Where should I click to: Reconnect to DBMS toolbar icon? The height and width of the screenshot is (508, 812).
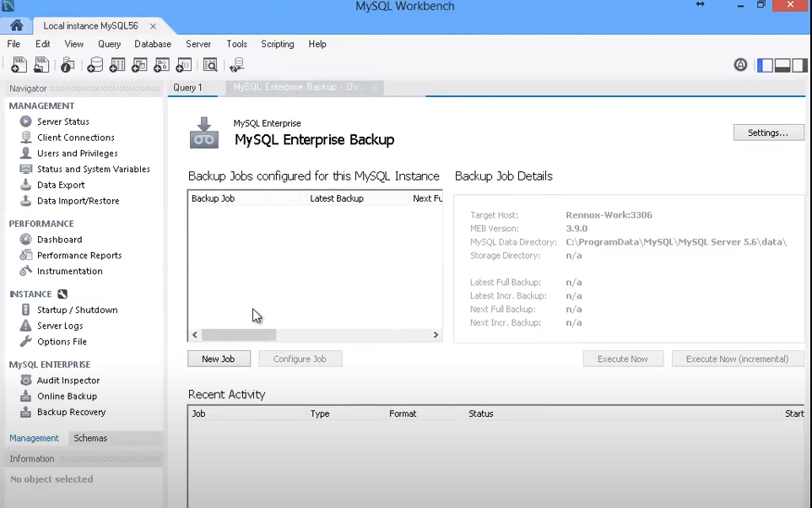point(236,65)
